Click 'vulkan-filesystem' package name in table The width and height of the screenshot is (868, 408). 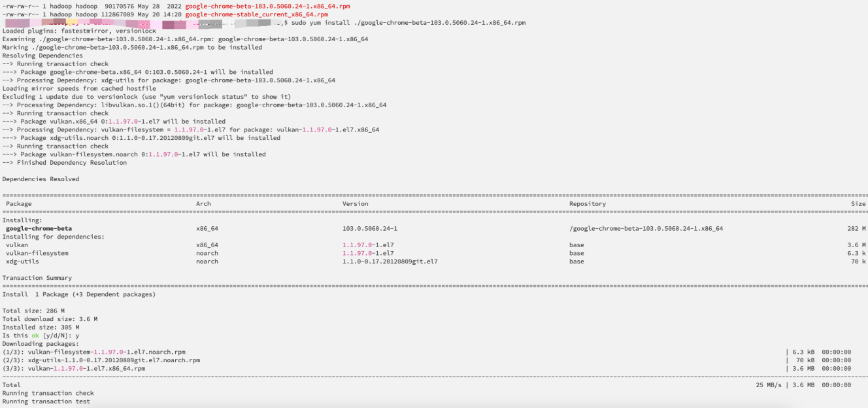(37, 253)
